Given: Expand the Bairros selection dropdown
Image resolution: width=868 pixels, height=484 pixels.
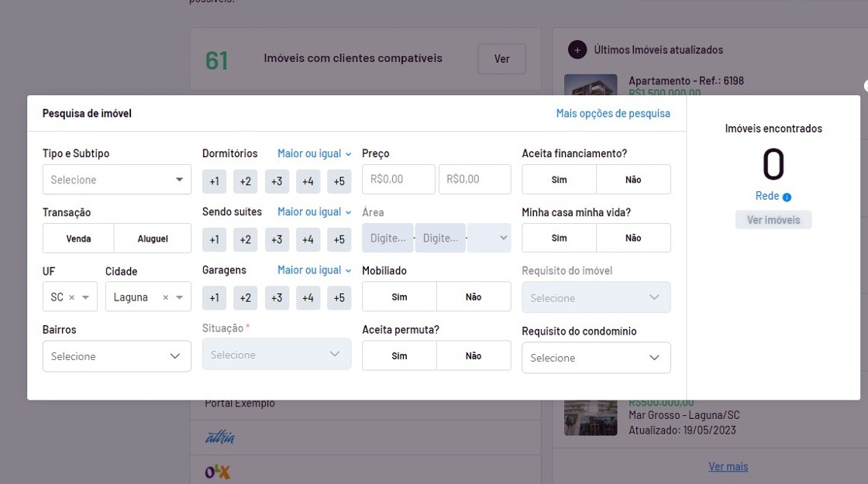Looking at the screenshot, I should [116, 356].
